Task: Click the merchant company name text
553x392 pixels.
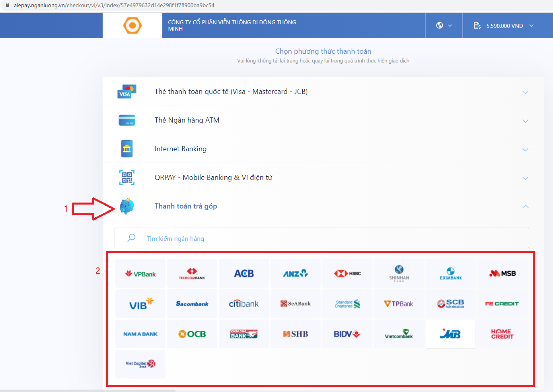Action: [x=232, y=25]
